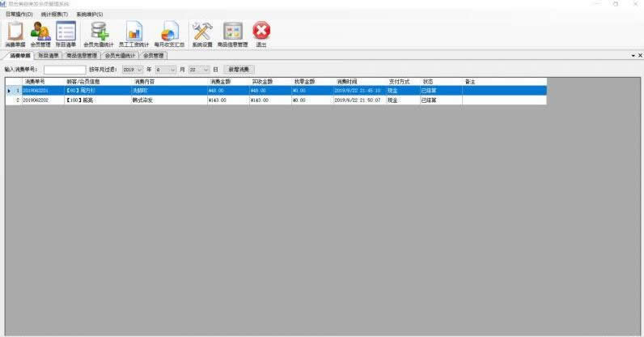This screenshot has height=337, width=644.
Task: Open the 日常操作(D) menu
Action: [x=19, y=15]
